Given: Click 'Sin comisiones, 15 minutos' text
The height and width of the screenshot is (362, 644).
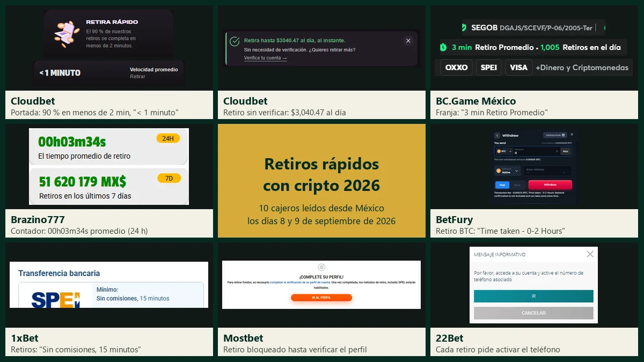Looking at the screenshot, I should click(133, 298).
